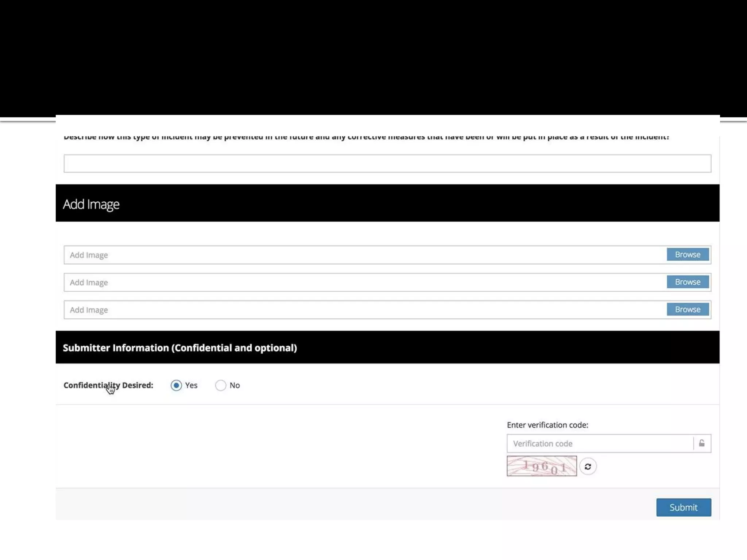This screenshot has height=560, width=747.
Task: Select Yes for Confidentiality Desired
Action: 176,385
